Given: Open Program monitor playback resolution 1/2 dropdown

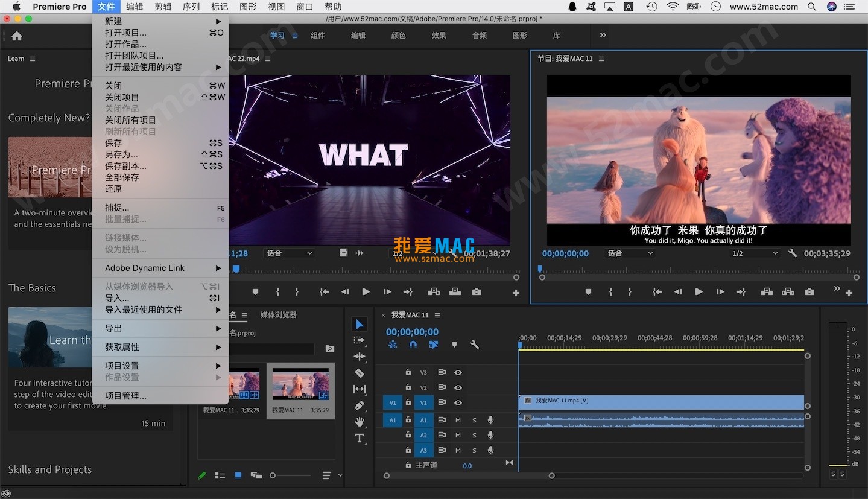Looking at the screenshot, I should coord(755,253).
